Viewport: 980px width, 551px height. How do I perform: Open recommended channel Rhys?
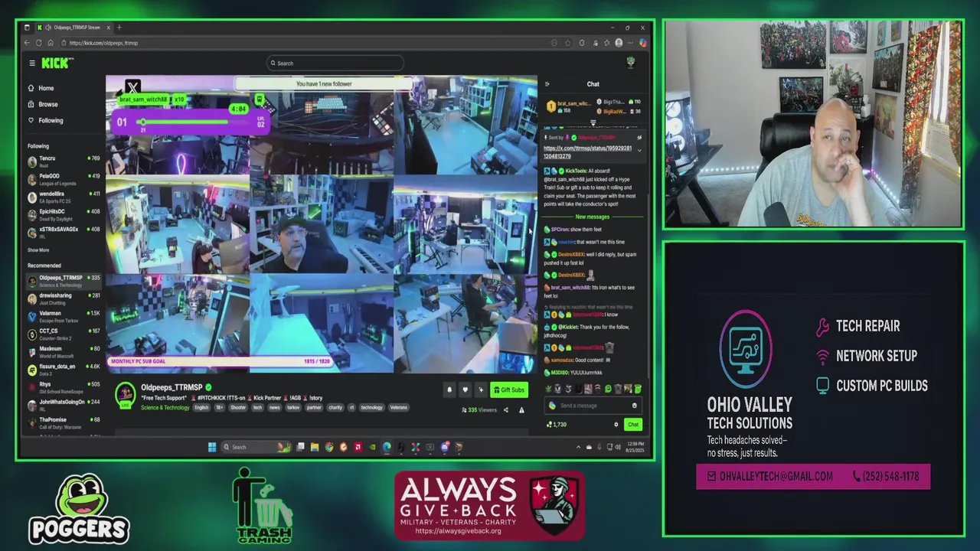(x=64, y=387)
